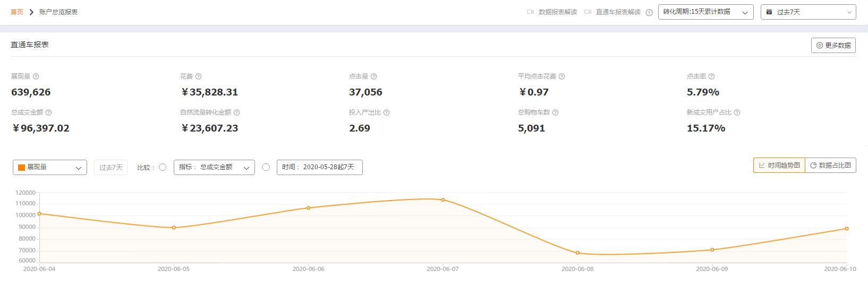Click the help icon next to 平均点击花费
Image resolution: width=868 pixels, height=296 pixels.
click(x=561, y=76)
